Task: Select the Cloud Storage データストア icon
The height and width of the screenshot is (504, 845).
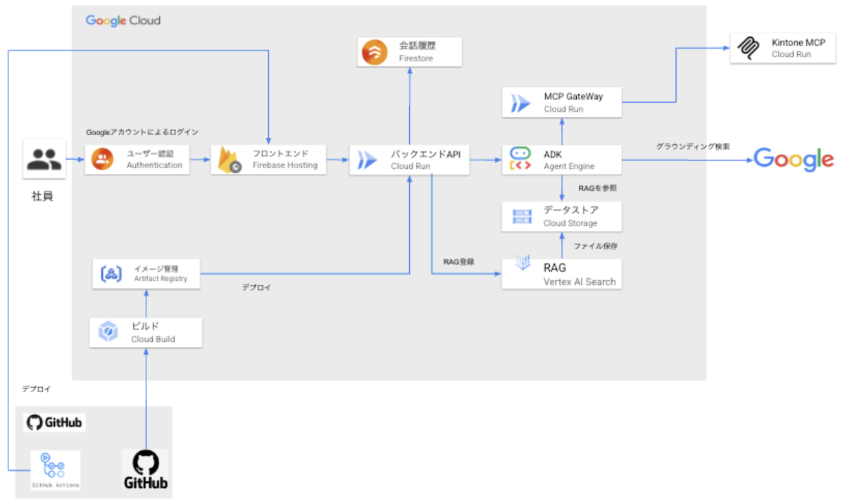Action: pos(522,217)
